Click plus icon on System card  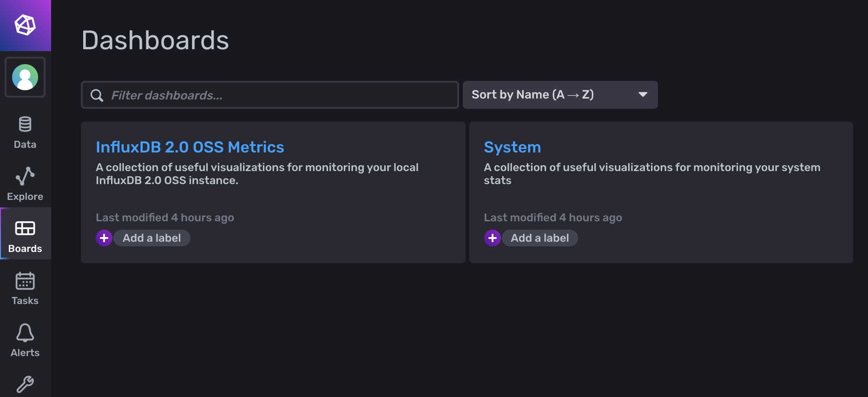point(493,238)
